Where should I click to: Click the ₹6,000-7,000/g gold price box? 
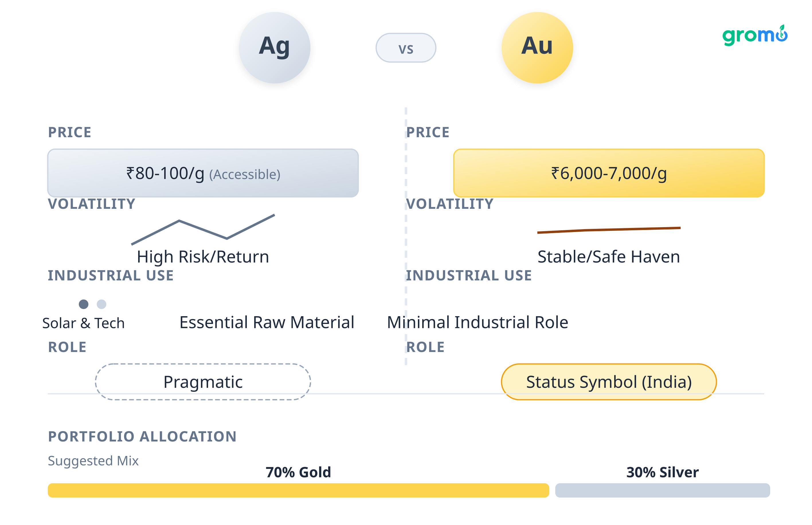tap(609, 173)
